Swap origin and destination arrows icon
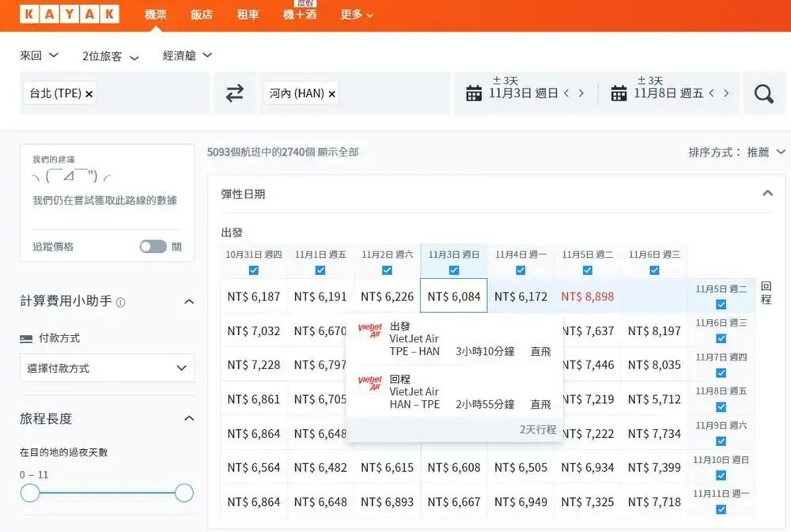This screenshot has height=532, width=791. (235, 94)
